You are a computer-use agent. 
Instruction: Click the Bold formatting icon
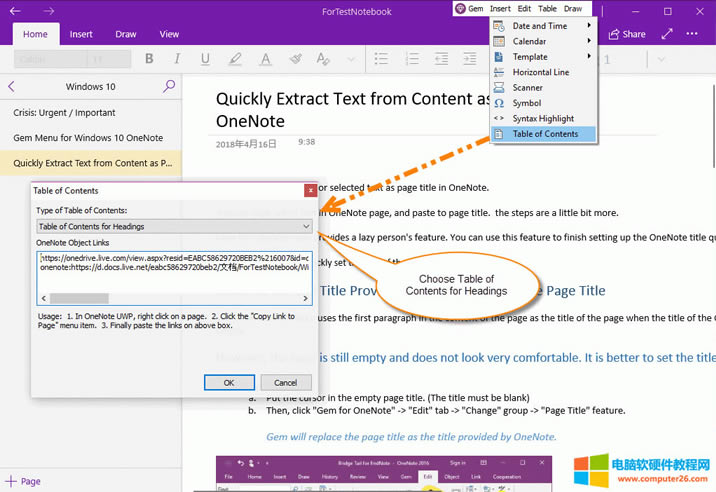point(149,60)
